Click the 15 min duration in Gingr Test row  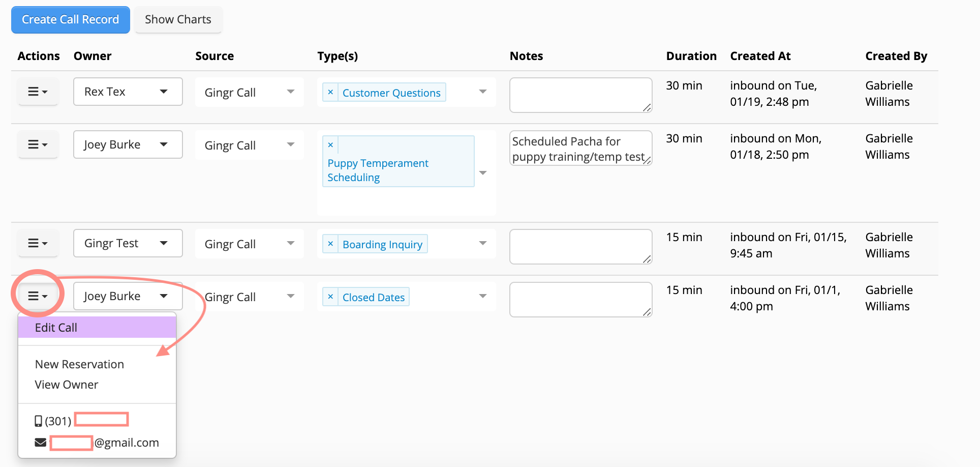pyautogui.click(x=684, y=237)
